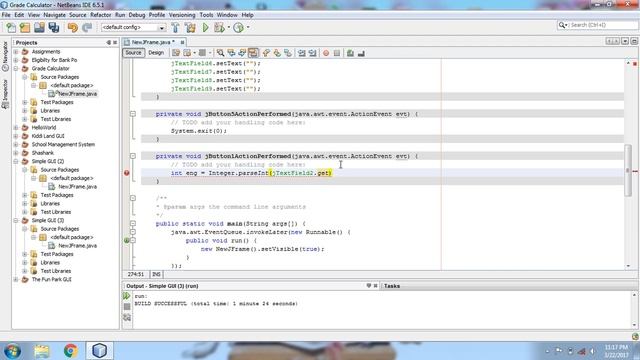The image size is (640, 360).
Task: Click Find Next Occurrence editor icon
Action: tap(242, 53)
